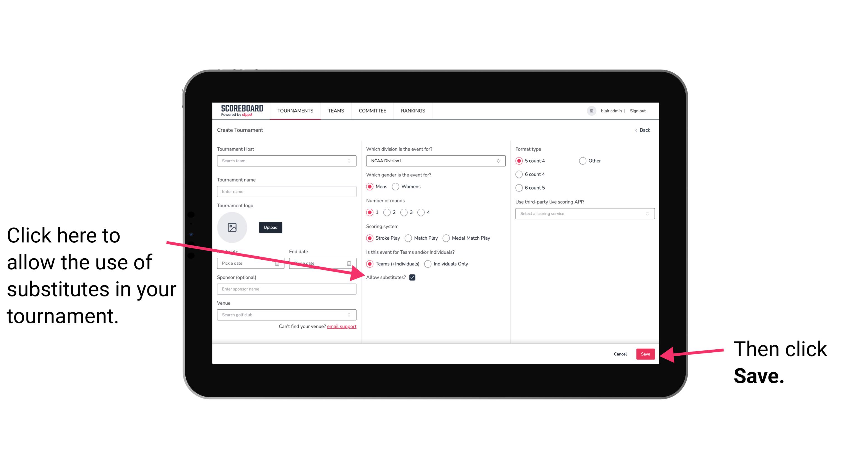Click the Upload button for tournament logo
Screen dimensions: 868x467
tap(270, 227)
